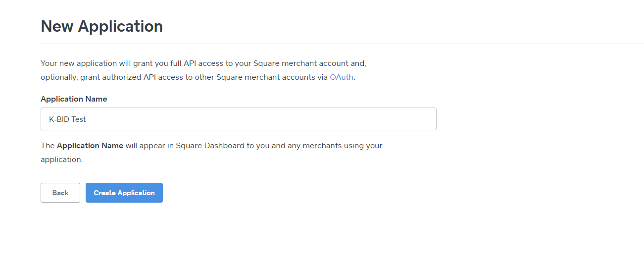Click the word "application." ending helper text

pyautogui.click(x=61, y=160)
